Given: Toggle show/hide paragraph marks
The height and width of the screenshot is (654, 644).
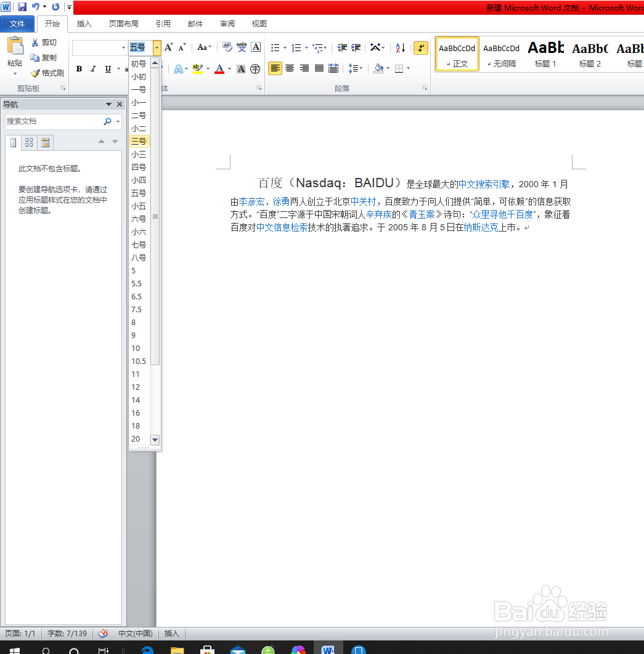Looking at the screenshot, I should (421, 47).
